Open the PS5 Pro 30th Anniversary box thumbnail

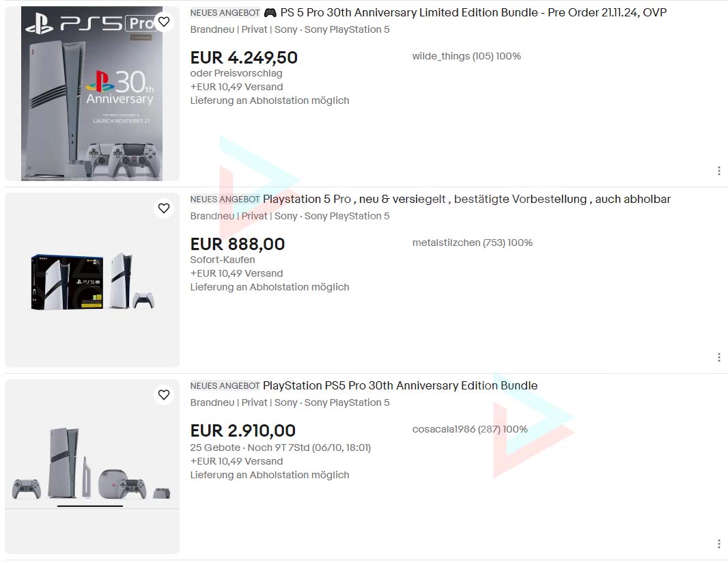click(92, 94)
